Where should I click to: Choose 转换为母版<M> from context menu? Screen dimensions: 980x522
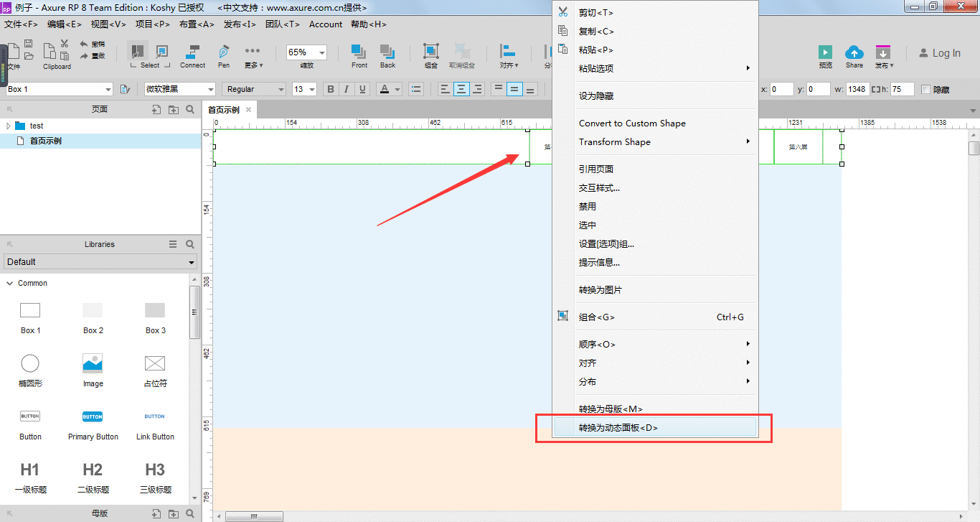click(x=654, y=409)
